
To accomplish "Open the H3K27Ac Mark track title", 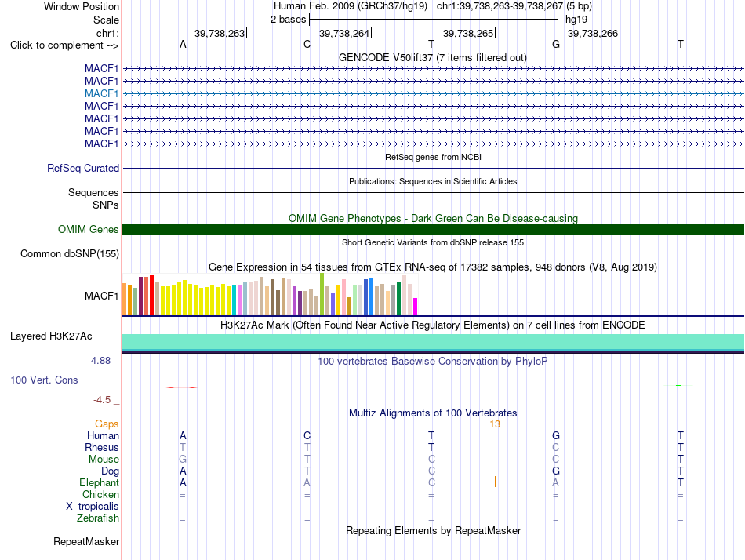I will tap(433, 325).
